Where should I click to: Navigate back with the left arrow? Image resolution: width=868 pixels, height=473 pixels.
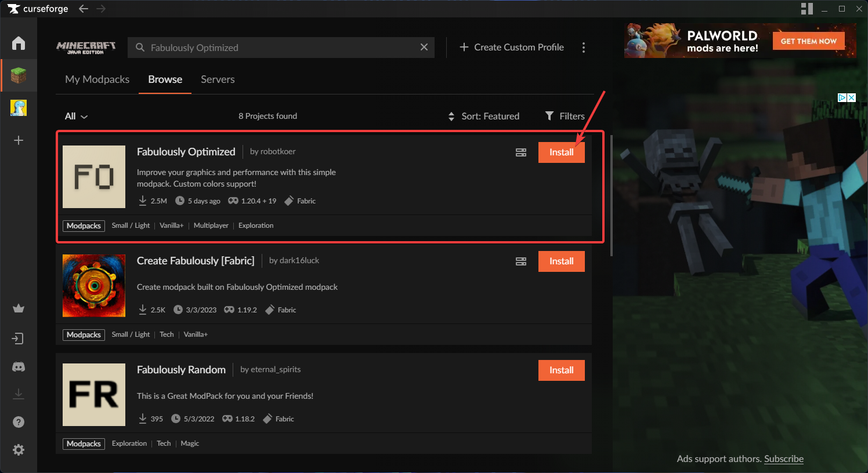click(84, 9)
